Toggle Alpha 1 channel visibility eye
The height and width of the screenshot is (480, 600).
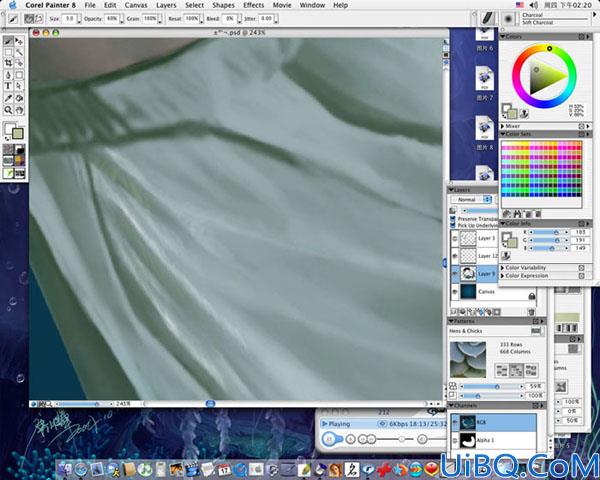coord(455,441)
